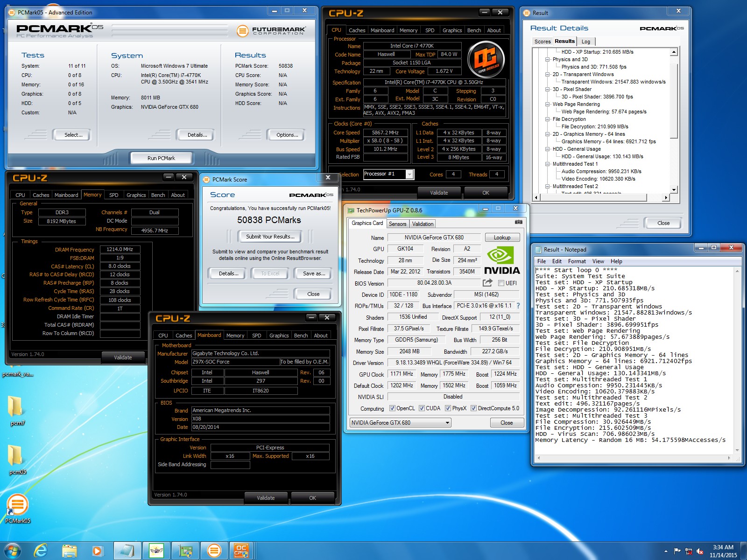Click the Result Details horizontal scrollbar right arrow

tap(666, 197)
